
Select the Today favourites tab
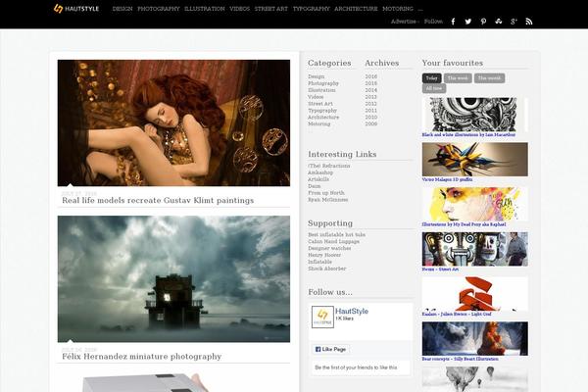(431, 78)
